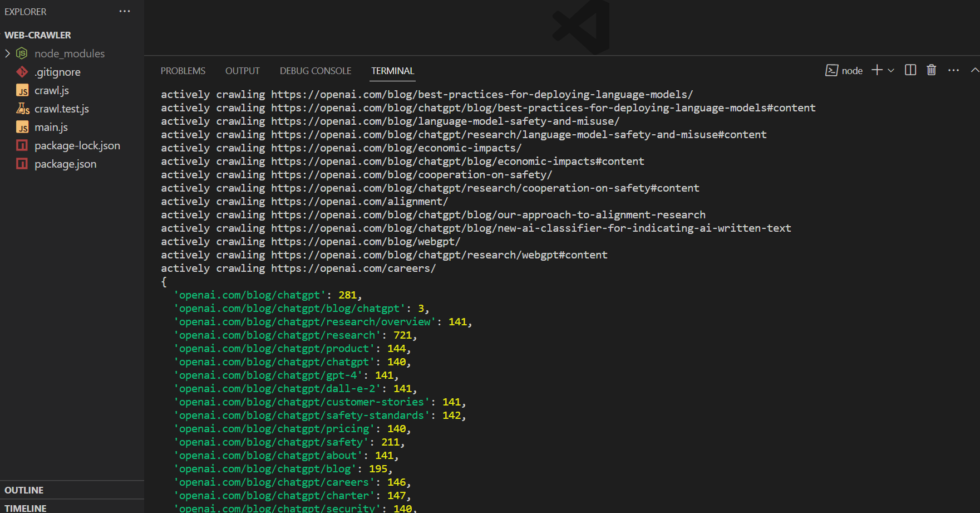The width and height of the screenshot is (980, 513).
Task: Expand the TIMELINE section
Action: point(26,508)
